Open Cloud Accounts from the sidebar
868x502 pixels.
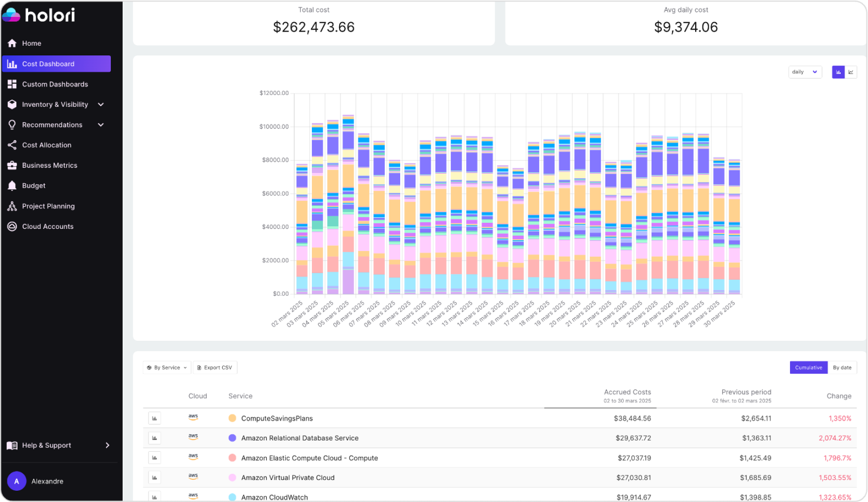coord(12,226)
